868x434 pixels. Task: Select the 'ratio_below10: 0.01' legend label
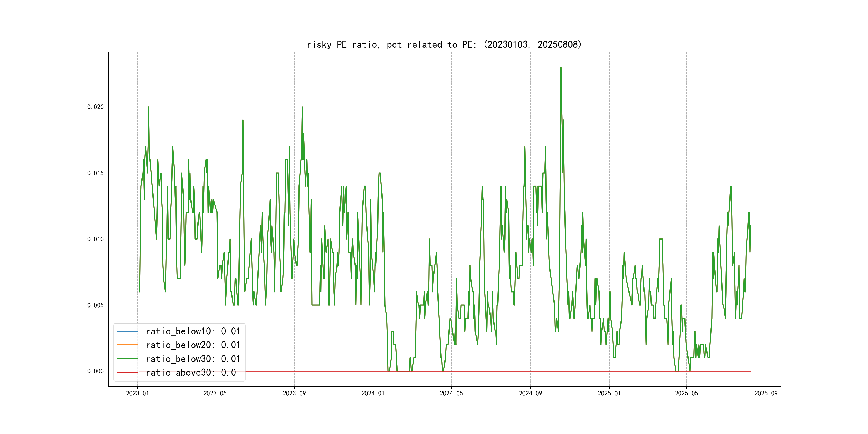(x=193, y=331)
